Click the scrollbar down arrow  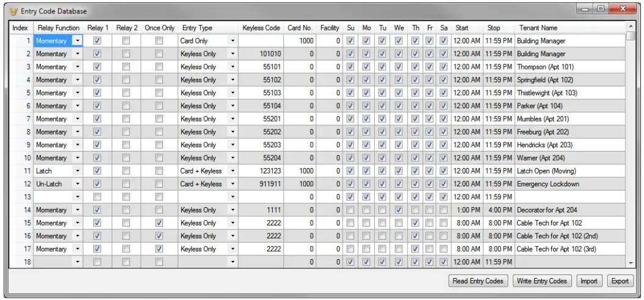(x=631, y=262)
